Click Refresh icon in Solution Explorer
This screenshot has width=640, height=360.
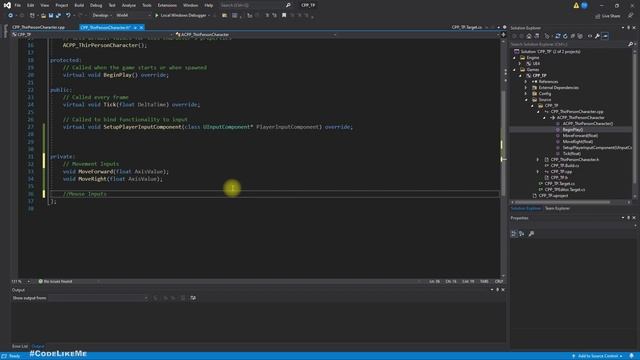(x=565, y=36)
